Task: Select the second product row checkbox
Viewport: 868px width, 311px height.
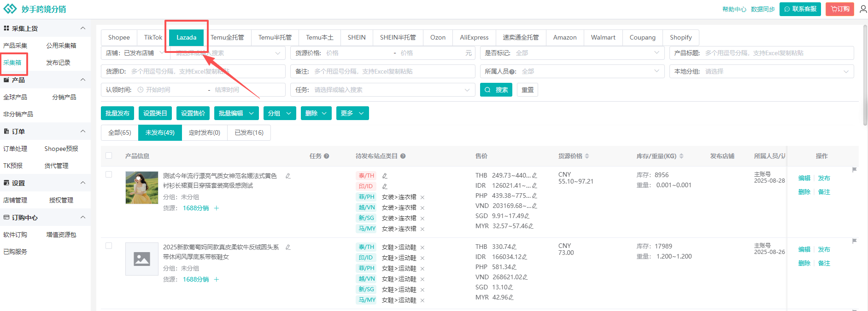Action: point(109,246)
